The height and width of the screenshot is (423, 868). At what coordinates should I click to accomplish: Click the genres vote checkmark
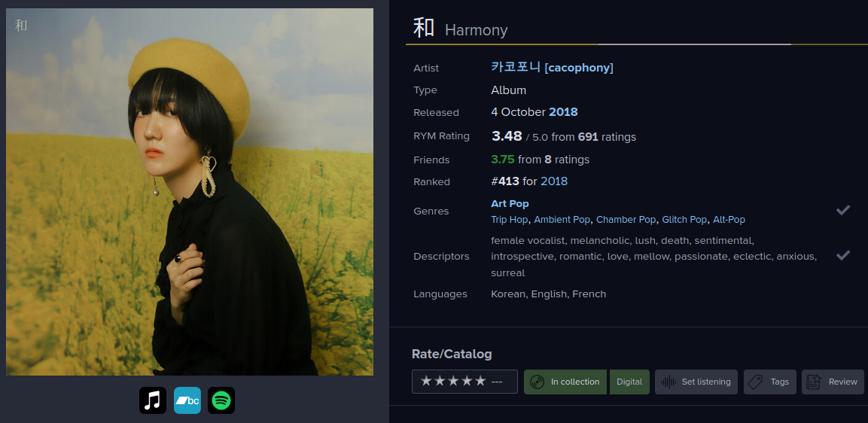843,211
